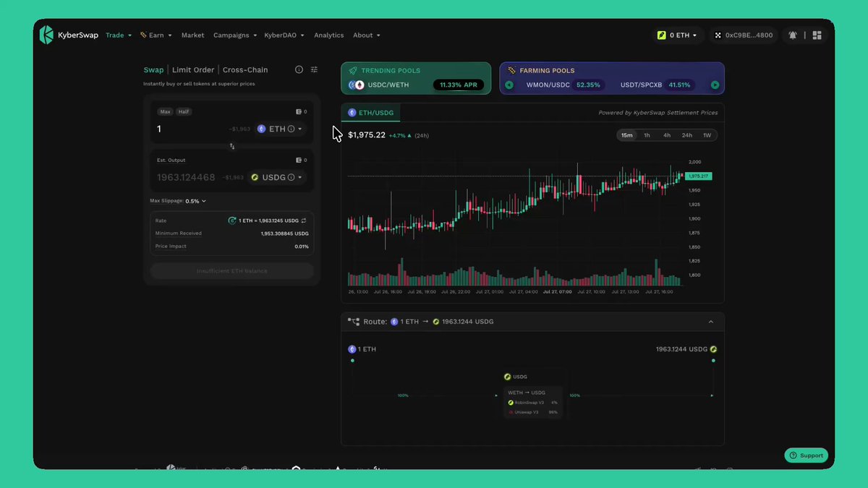Click the KyberSwap logo
This screenshot has width=868, height=488.
(x=69, y=35)
